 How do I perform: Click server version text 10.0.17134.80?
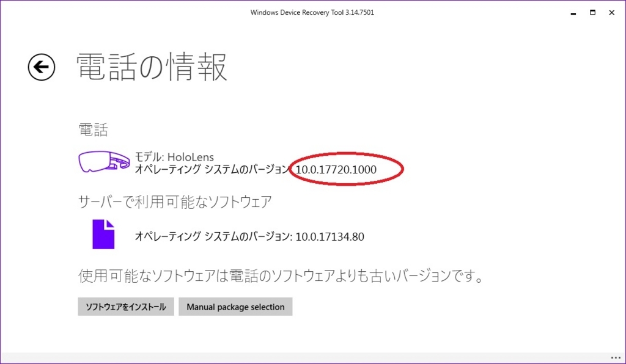330,236
